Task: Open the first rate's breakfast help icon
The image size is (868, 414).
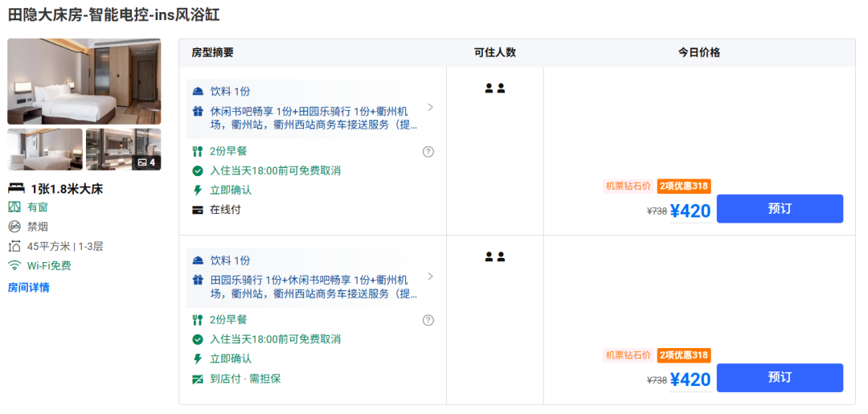Action: point(428,152)
